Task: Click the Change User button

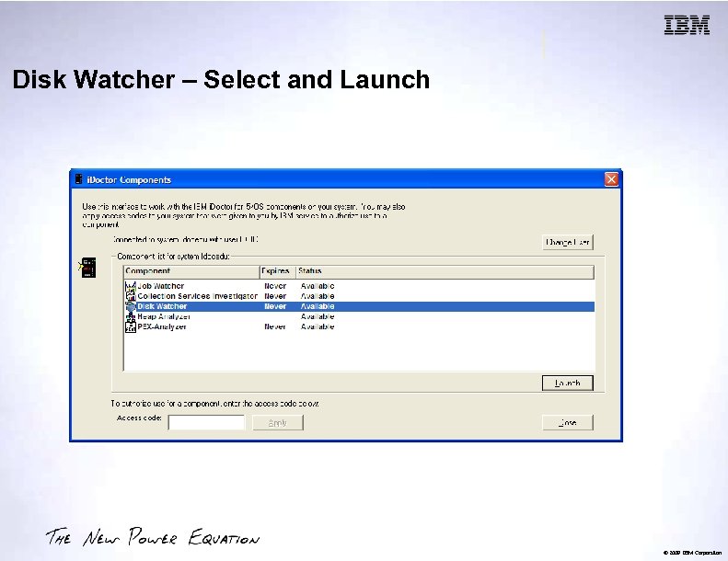Action: point(567,242)
